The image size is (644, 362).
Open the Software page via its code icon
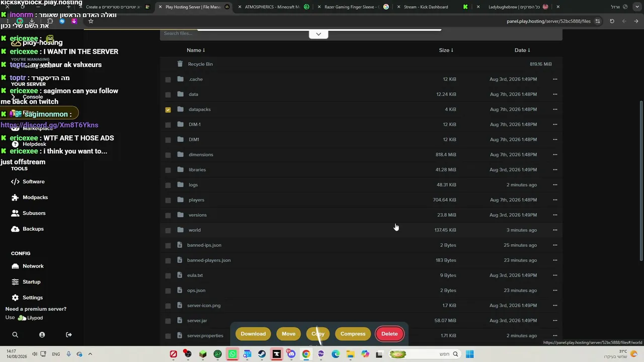(x=15, y=182)
